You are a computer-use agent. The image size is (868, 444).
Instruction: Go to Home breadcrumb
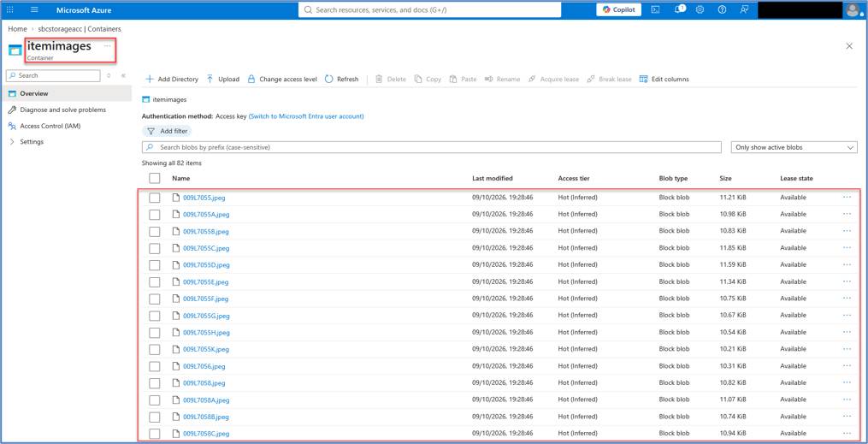17,29
